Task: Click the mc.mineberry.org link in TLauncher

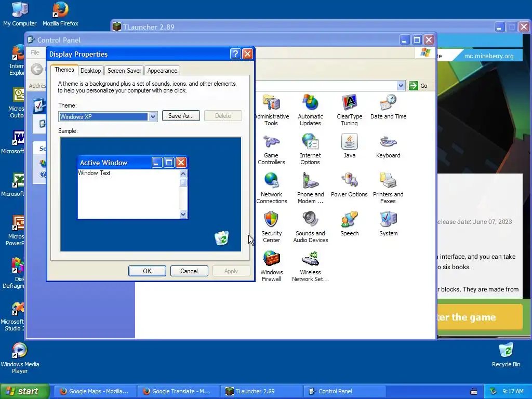Action: click(x=488, y=56)
